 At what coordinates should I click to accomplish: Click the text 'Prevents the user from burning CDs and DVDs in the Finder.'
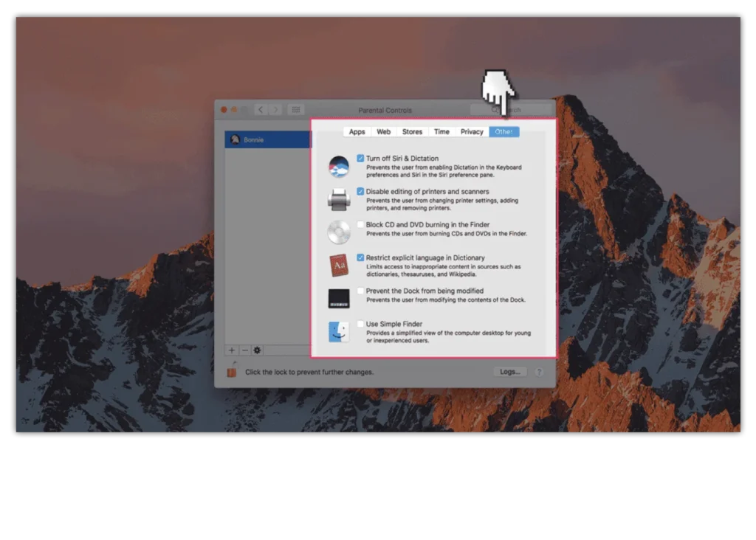447,234
